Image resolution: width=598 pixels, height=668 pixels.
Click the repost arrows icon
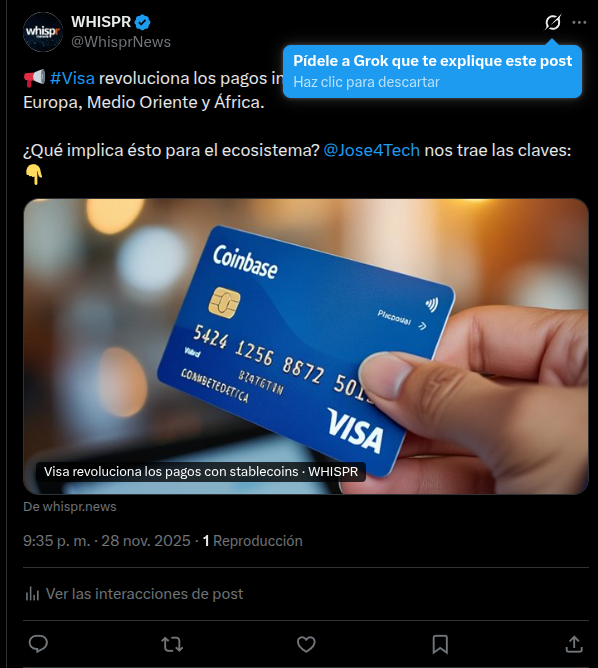point(172,644)
